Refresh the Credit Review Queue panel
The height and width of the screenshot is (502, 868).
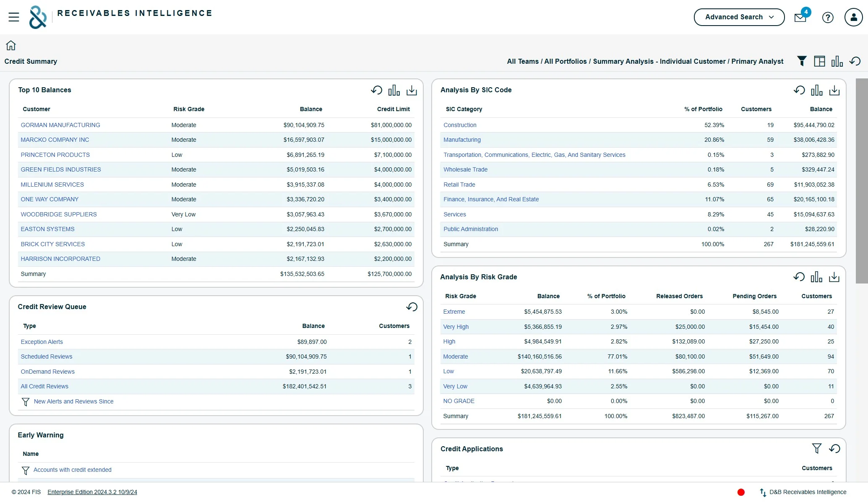click(x=412, y=307)
